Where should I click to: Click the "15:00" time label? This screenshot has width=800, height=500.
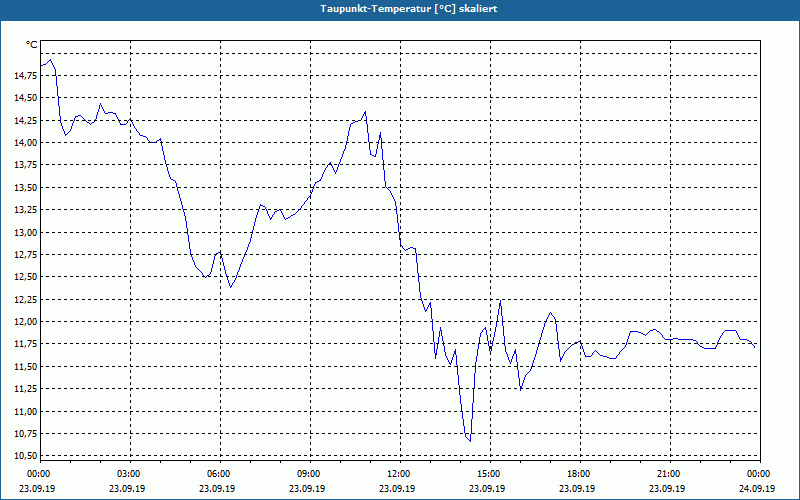tap(490, 474)
